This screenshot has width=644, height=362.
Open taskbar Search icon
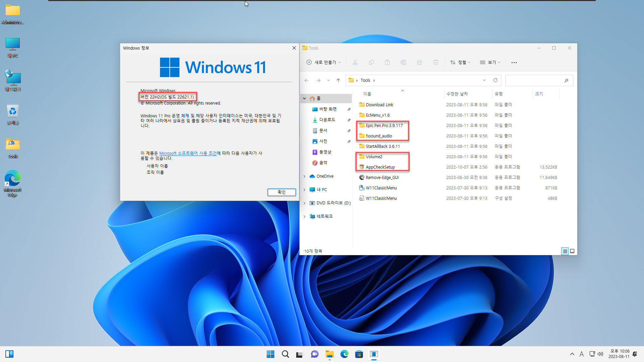(285, 354)
